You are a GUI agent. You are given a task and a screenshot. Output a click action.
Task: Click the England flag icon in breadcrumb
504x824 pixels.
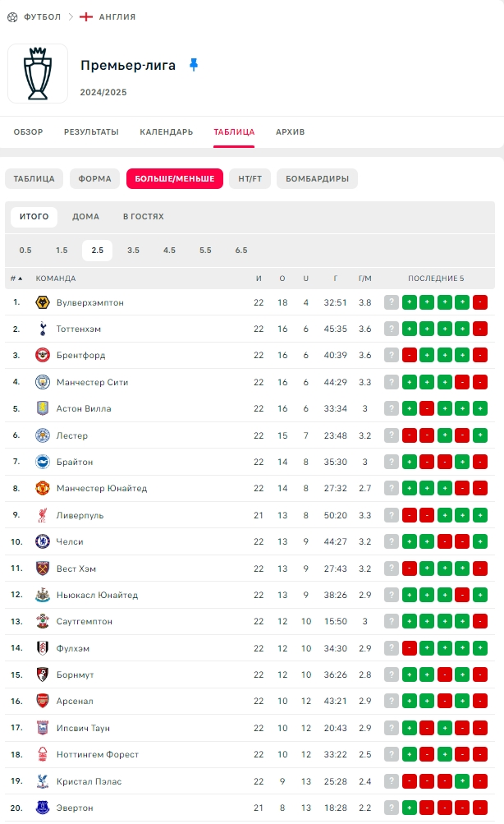pos(85,16)
